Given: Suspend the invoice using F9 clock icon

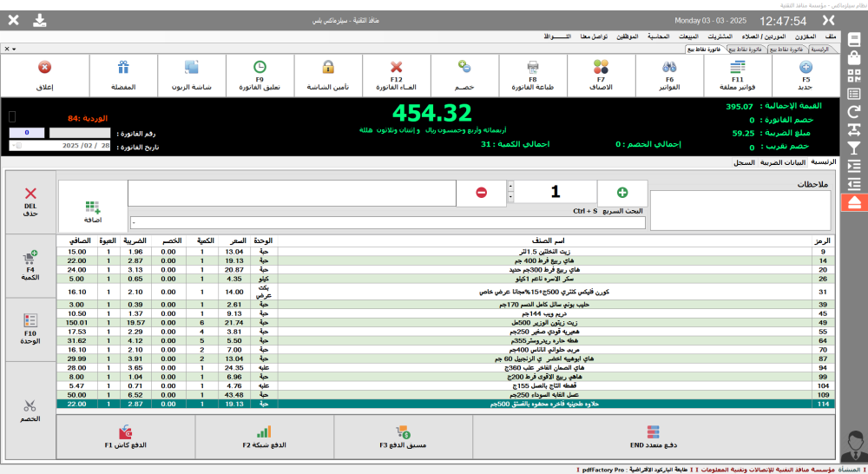Looking at the screenshot, I should click(x=260, y=73).
